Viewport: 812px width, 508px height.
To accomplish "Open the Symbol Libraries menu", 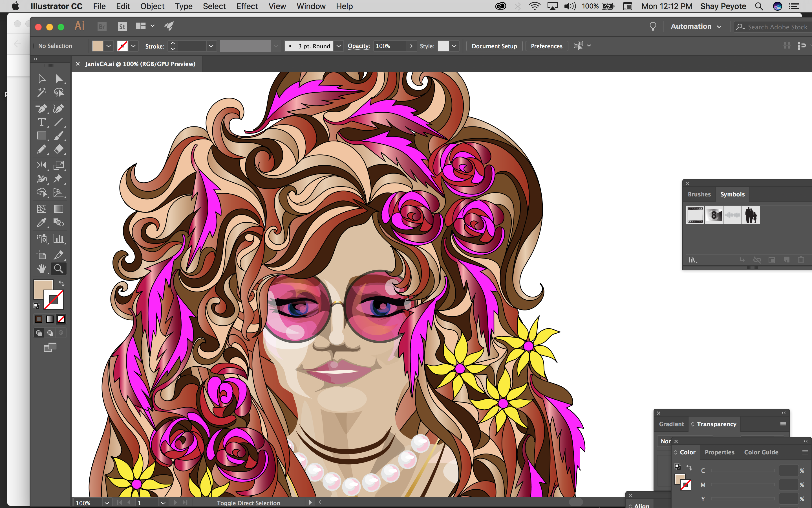I will tap(692, 260).
